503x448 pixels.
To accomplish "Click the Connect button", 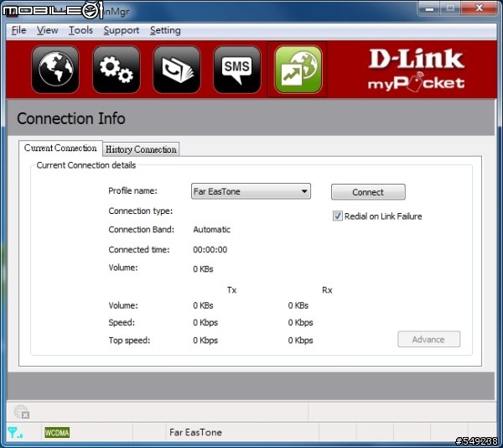I will point(368,192).
